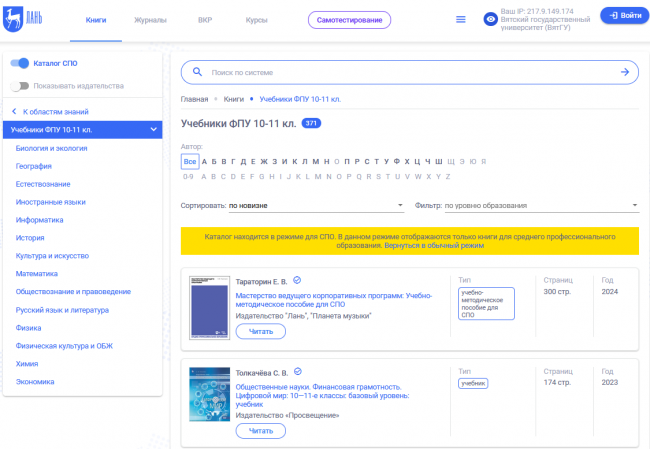Click the search magnifier icon
Screen dimensions: 650x449
pyautogui.click(x=197, y=72)
